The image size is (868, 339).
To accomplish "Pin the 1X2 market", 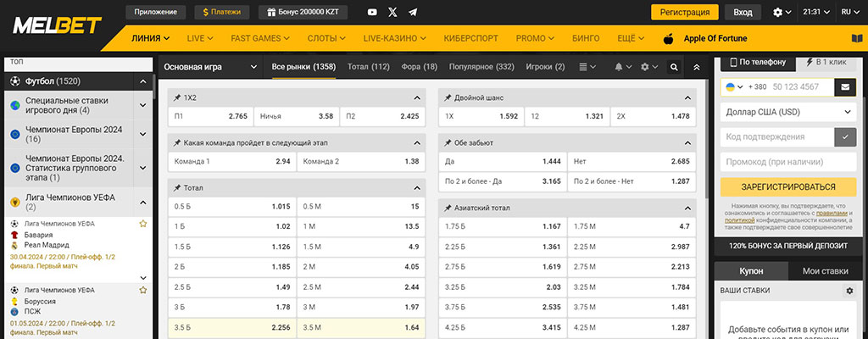I will pos(177,97).
